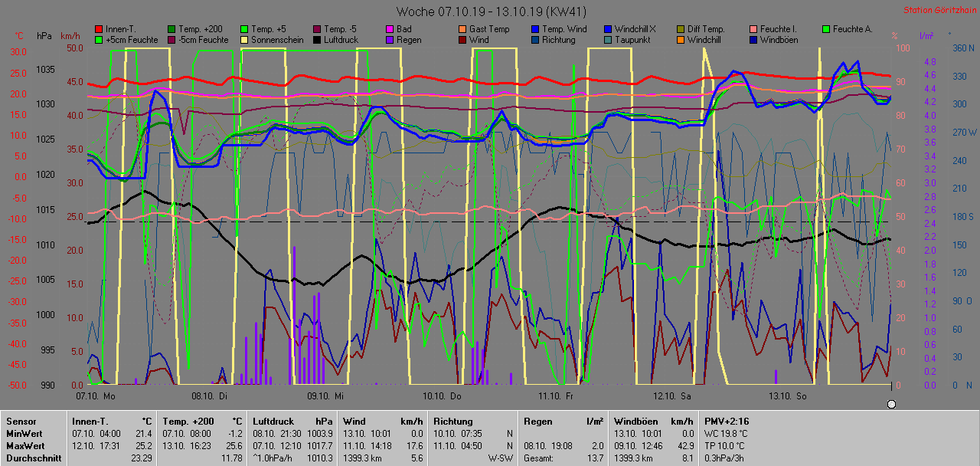Image resolution: width=980 pixels, height=466 pixels.
Task: Click the Gast Temp orange legend square
Action: 462,29
